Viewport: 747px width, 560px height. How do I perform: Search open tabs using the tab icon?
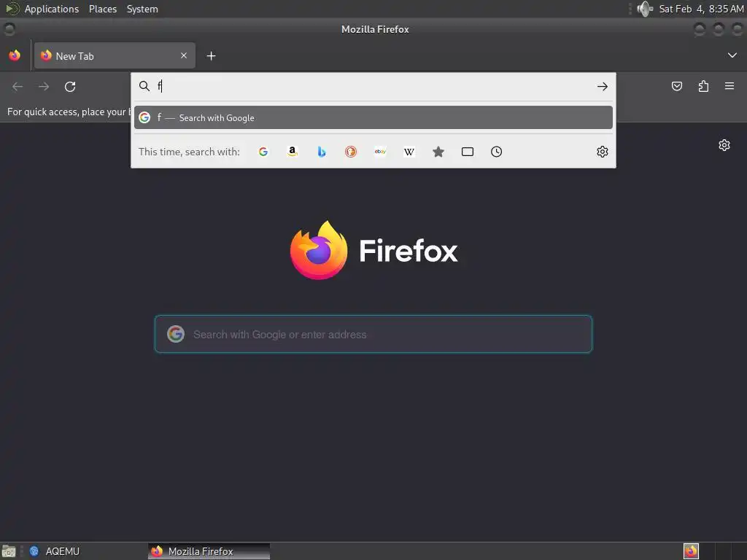click(x=468, y=152)
